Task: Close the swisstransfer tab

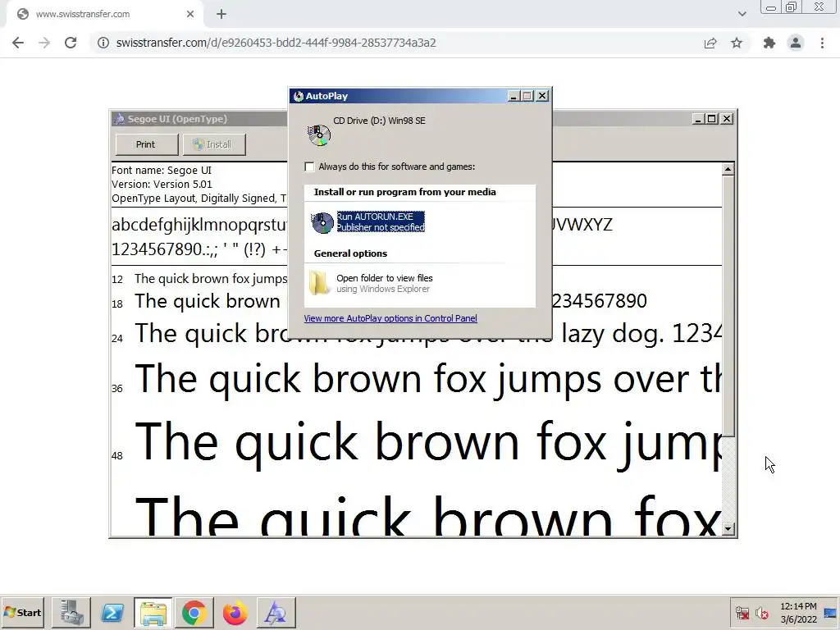Action: [190, 14]
